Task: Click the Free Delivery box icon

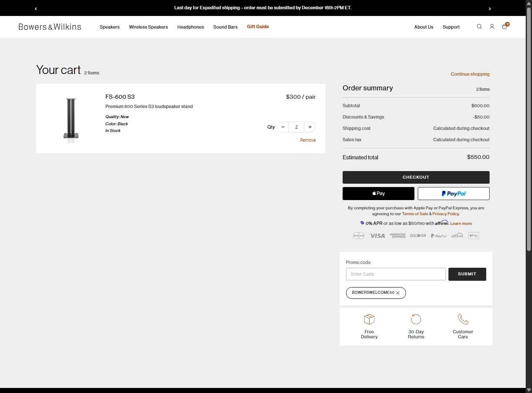Action: coord(369,319)
